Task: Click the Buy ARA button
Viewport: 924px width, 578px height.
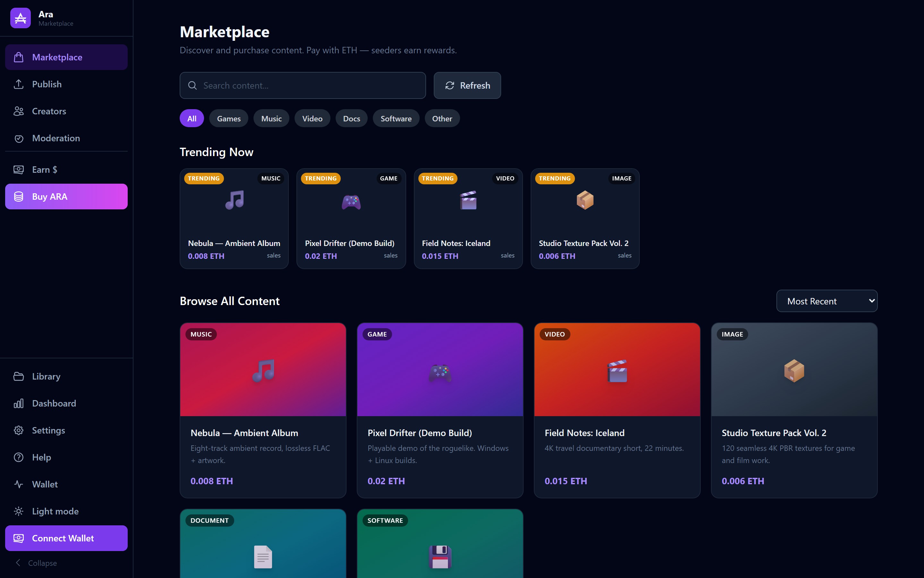Action: click(66, 197)
